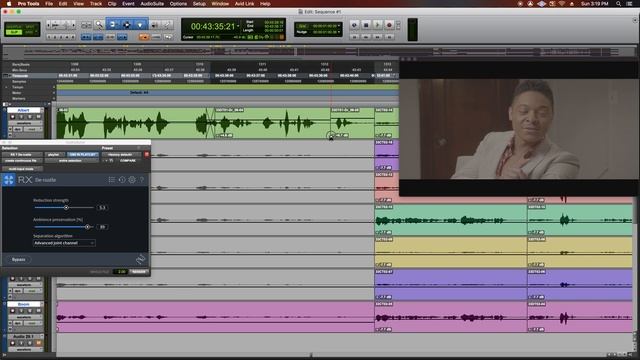Open RX De-rustle preset list icon
Screen dimensions: 640x360
(x=111, y=180)
